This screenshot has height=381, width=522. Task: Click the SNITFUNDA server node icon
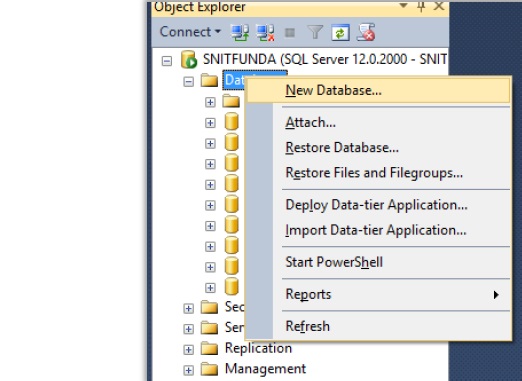[x=189, y=59]
